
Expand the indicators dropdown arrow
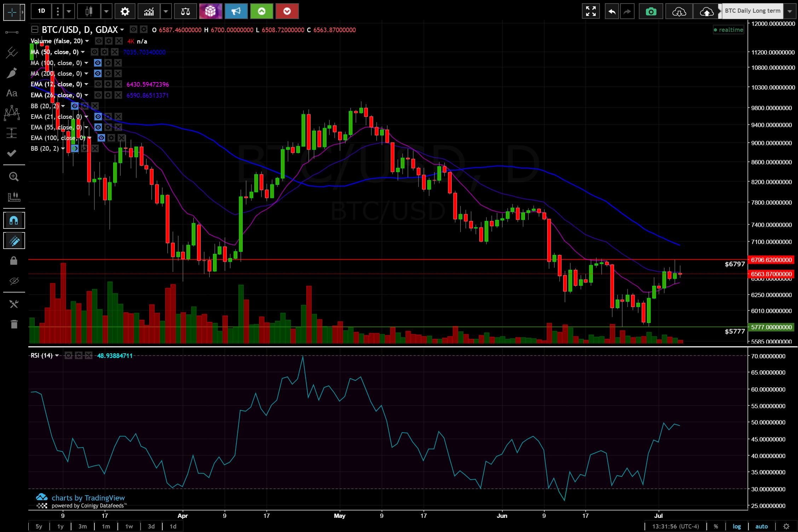[x=166, y=12]
